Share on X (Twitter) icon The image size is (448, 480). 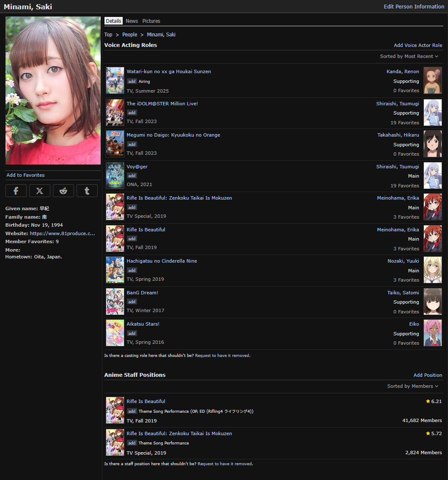tap(39, 191)
